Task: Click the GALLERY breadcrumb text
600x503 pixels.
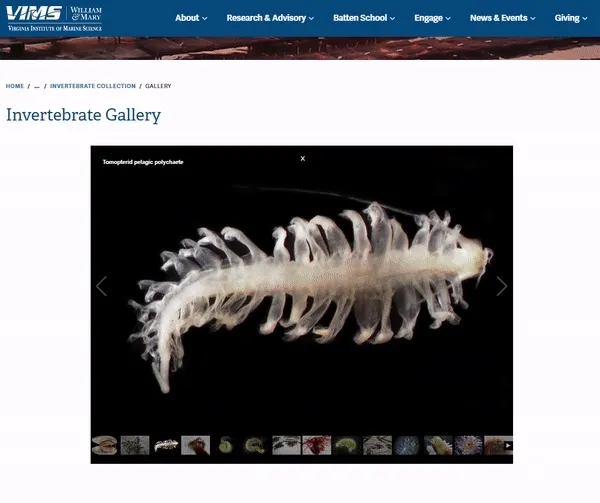Action: coord(158,86)
